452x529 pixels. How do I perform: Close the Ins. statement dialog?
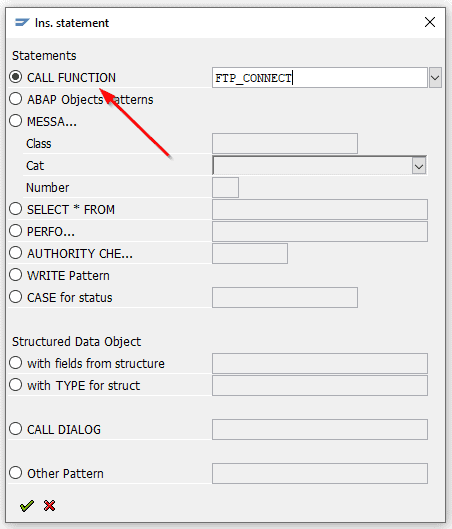coord(430,22)
